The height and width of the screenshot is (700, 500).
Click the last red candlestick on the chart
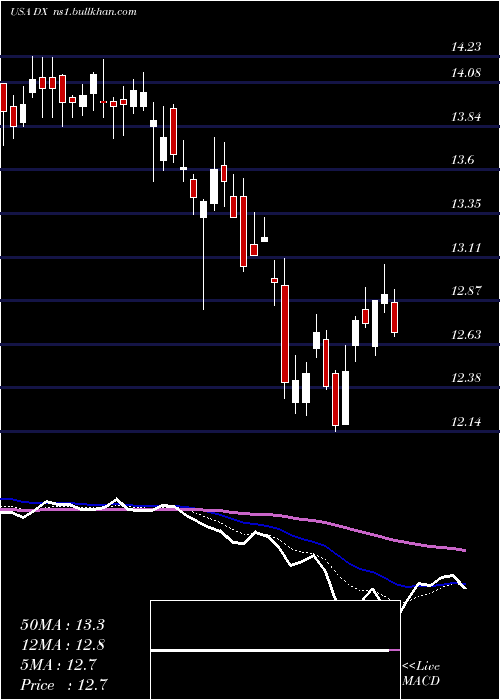[395, 317]
